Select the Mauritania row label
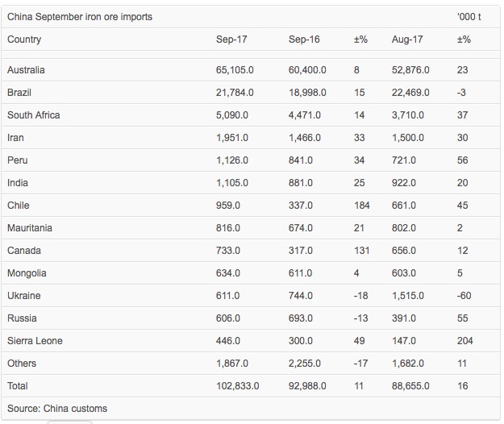 click(x=30, y=228)
